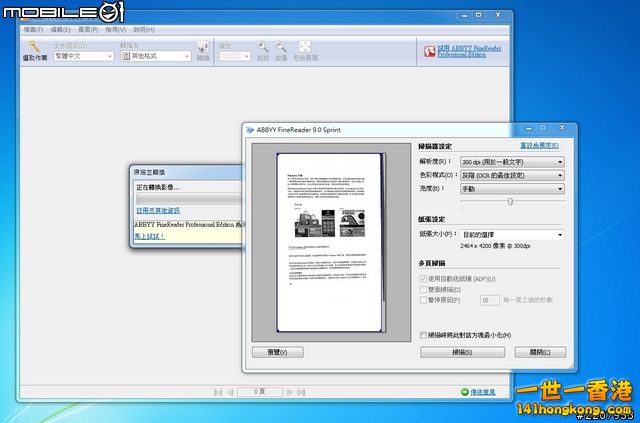Open the 紙張大小 paper size dropdown
The height and width of the screenshot is (423, 640).
511,234
